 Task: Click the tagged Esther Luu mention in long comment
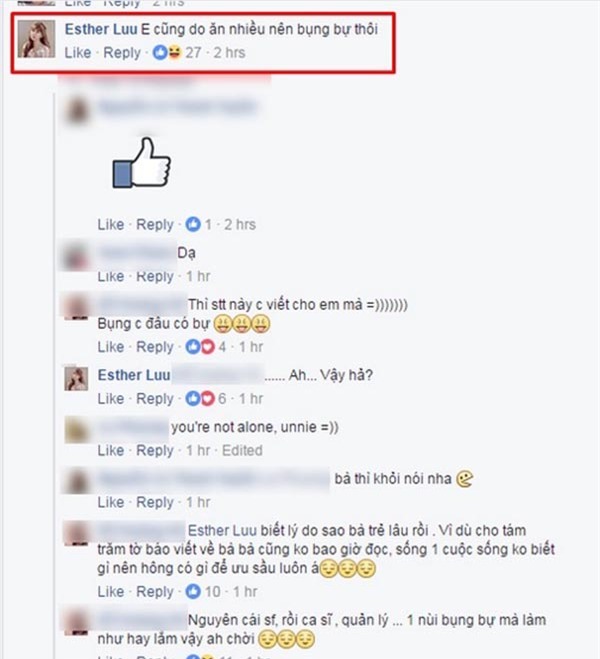point(222,530)
